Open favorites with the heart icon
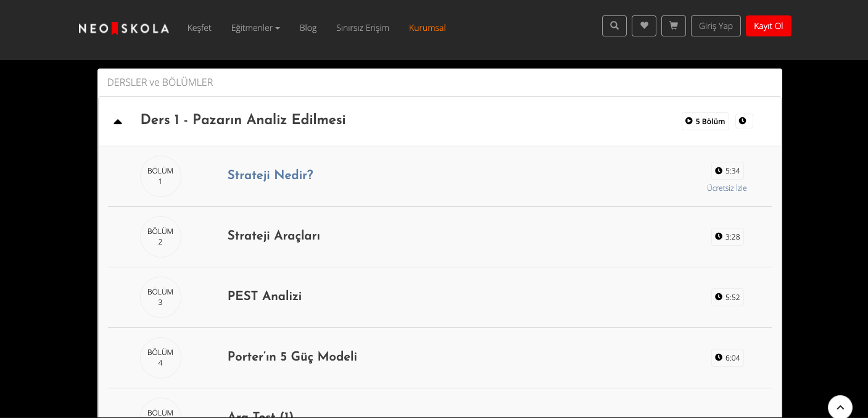 click(643, 26)
